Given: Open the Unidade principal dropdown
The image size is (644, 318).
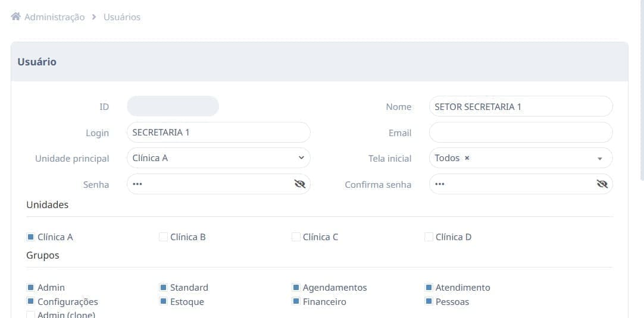Looking at the screenshot, I should coord(218,158).
